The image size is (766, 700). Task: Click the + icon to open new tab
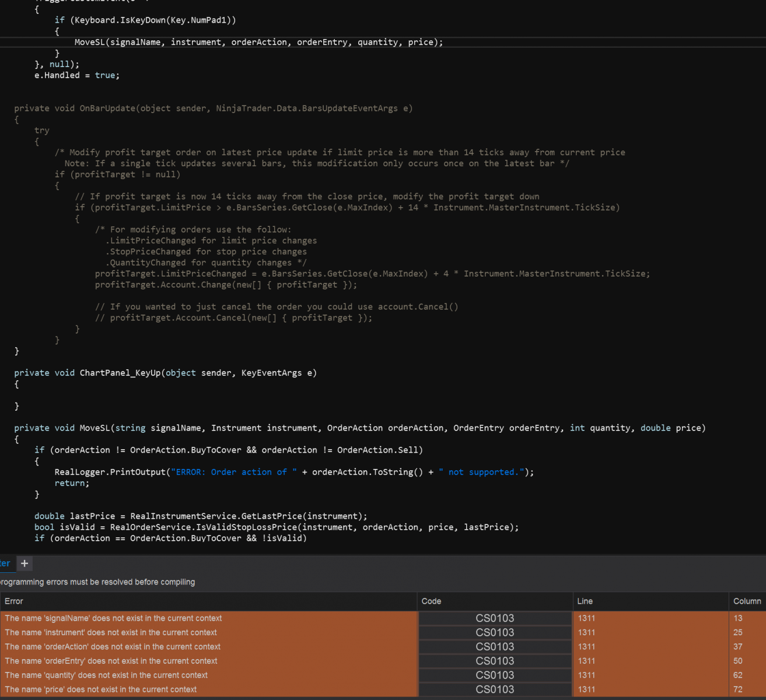[x=25, y=563]
